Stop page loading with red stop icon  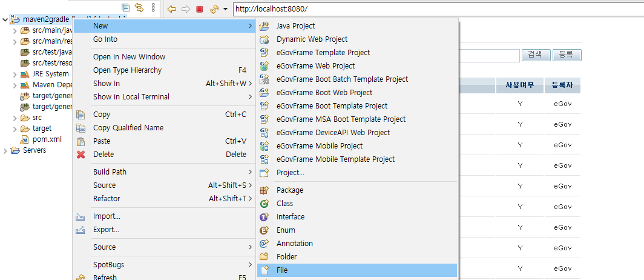pyautogui.click(x=199, y=9)
